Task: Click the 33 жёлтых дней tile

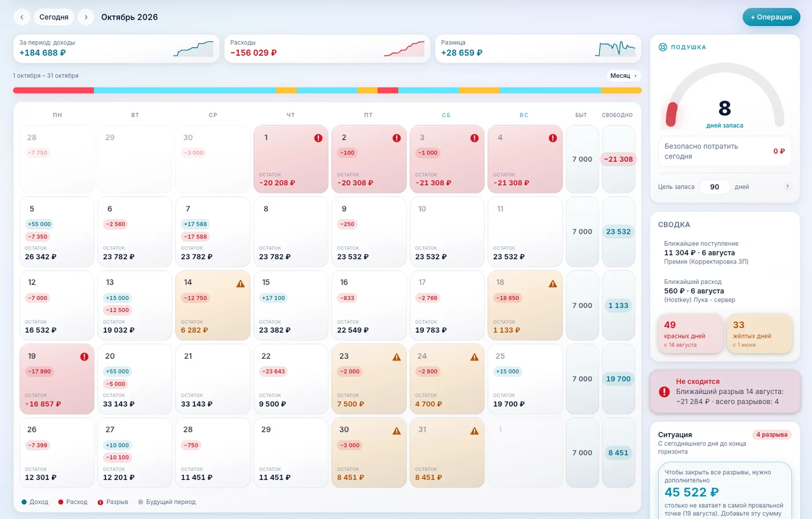Action: pyautogui.click(x=759, y=334)
